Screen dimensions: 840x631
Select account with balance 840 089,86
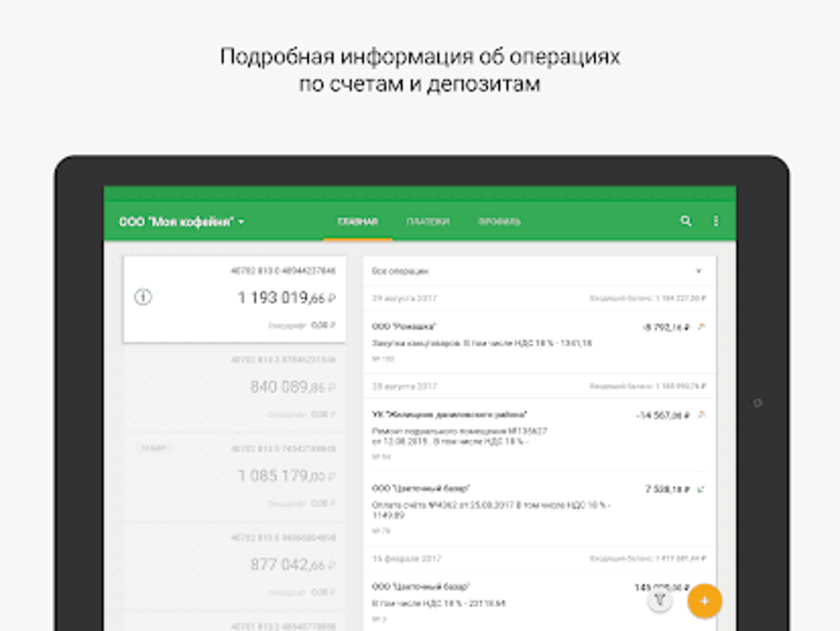click(x=235, y=388)
